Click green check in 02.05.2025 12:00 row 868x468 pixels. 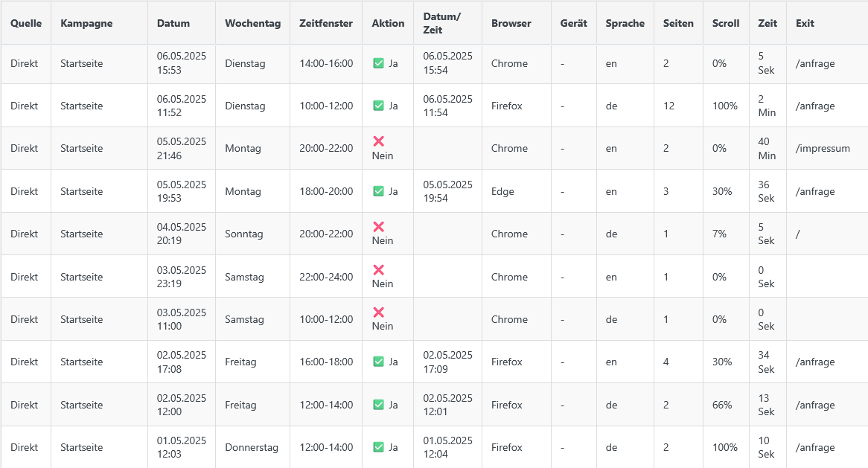pyautogui.click(x=378, y=406)
